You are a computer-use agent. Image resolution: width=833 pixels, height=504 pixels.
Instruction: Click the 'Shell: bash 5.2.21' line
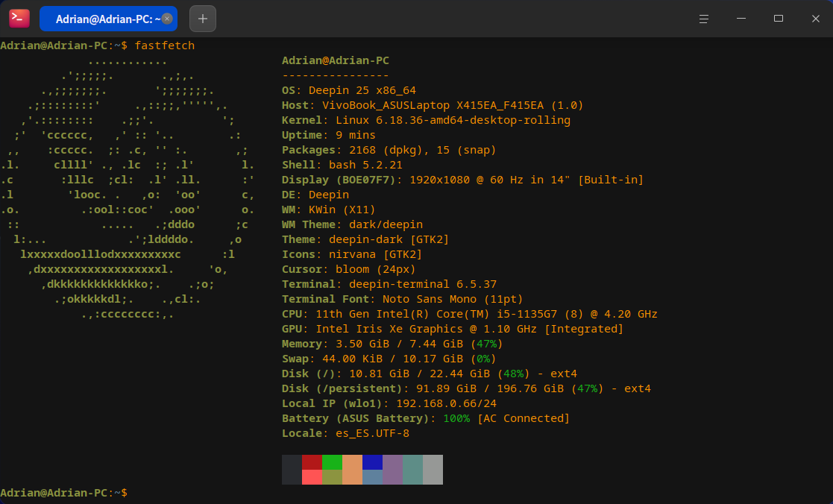point(342,165)
